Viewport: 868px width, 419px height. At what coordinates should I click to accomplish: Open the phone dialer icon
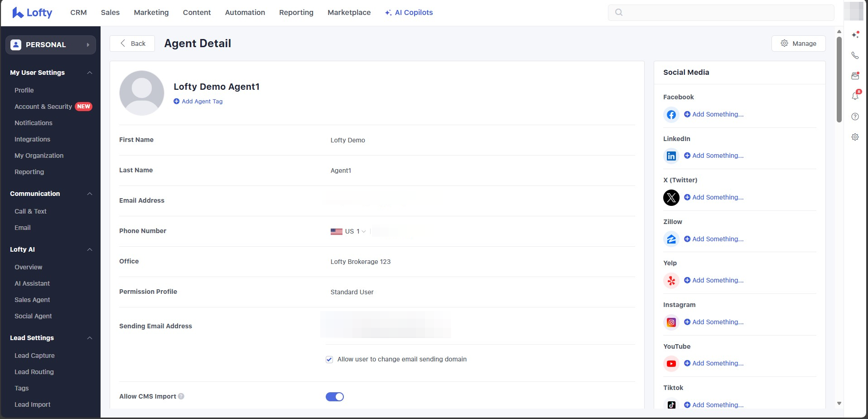point(855,55)
